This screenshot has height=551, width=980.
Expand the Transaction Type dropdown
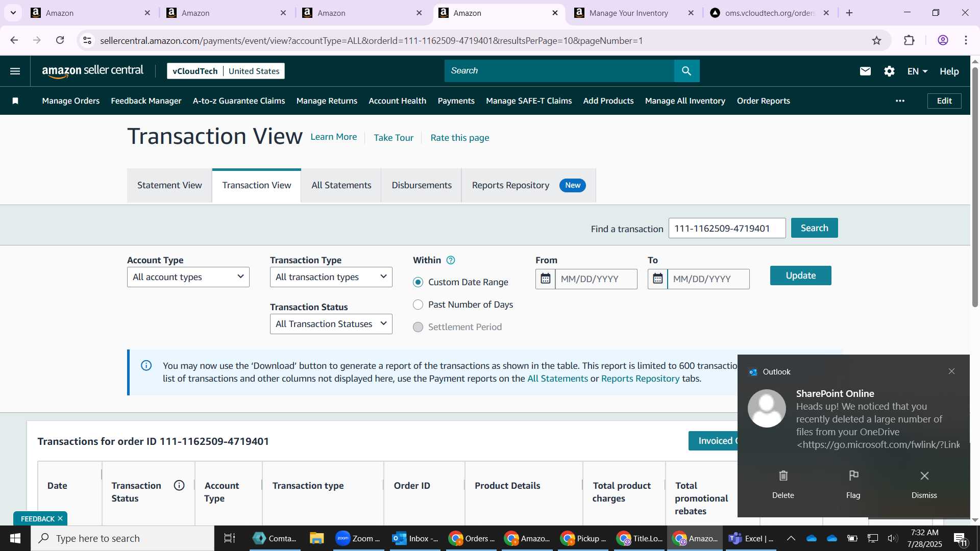click(x=331, y=277)
